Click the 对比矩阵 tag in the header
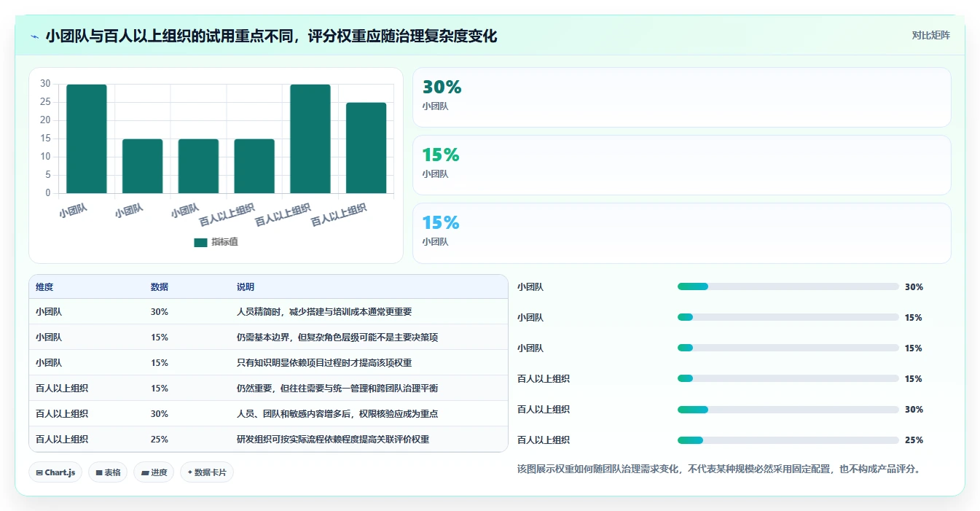Image resolution: width=980 pixels, height=511 pixels. click(x=930, y=35)
